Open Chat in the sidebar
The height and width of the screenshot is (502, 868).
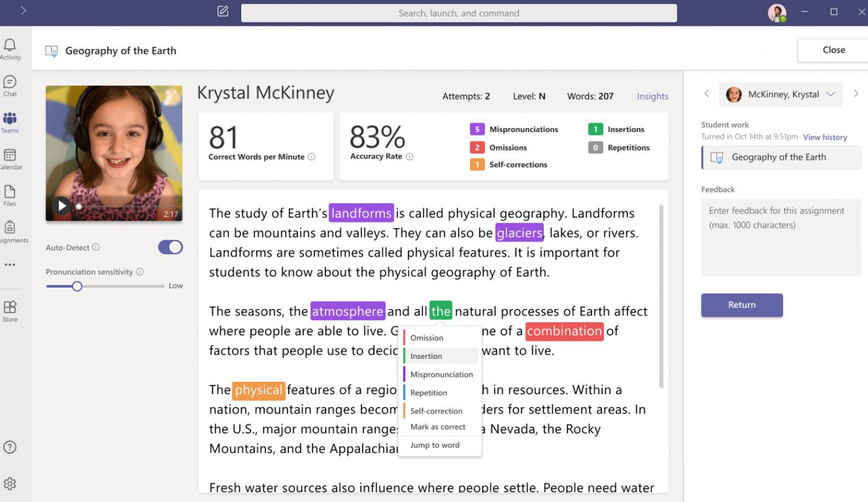[10, 82]
